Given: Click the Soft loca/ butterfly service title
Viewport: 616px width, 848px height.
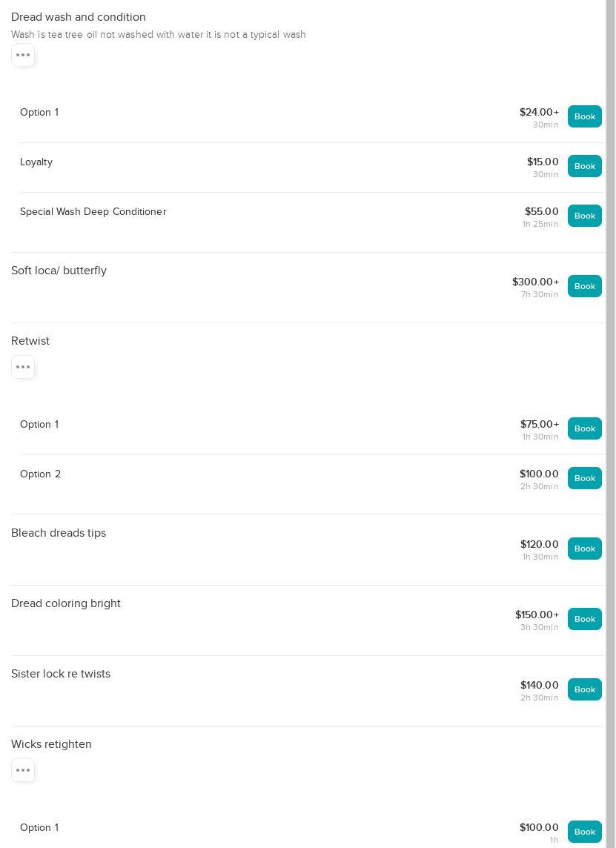Looking at the screenshot, I should tap(59, 271).
